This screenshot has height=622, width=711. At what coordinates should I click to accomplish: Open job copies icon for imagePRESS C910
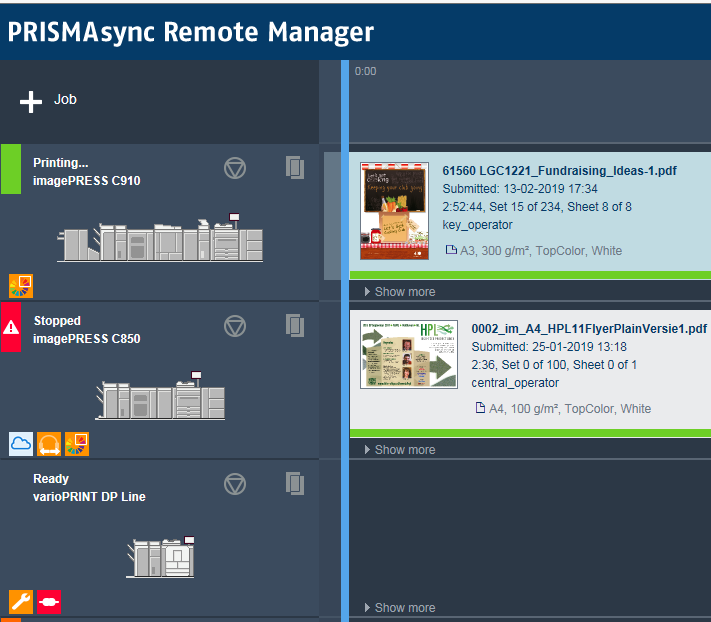(x=295, y=168)
